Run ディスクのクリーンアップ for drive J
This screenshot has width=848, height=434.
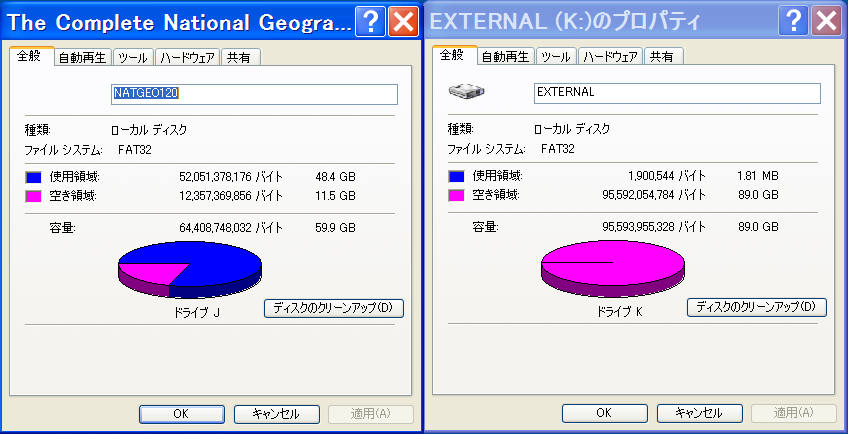334,308
